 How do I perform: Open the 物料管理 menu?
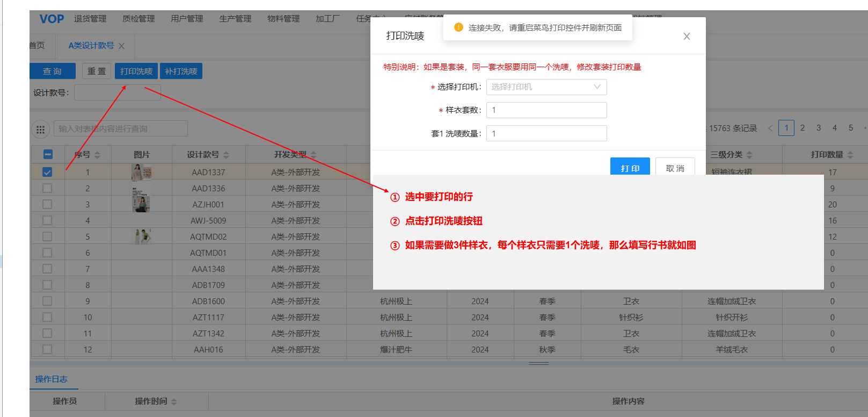[x=283, y=19]
